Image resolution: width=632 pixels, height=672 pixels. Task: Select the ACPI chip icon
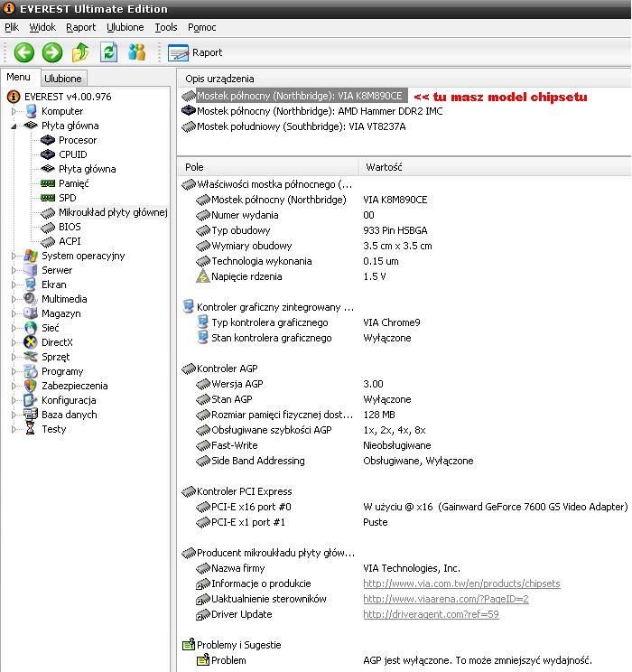(48, 242)
